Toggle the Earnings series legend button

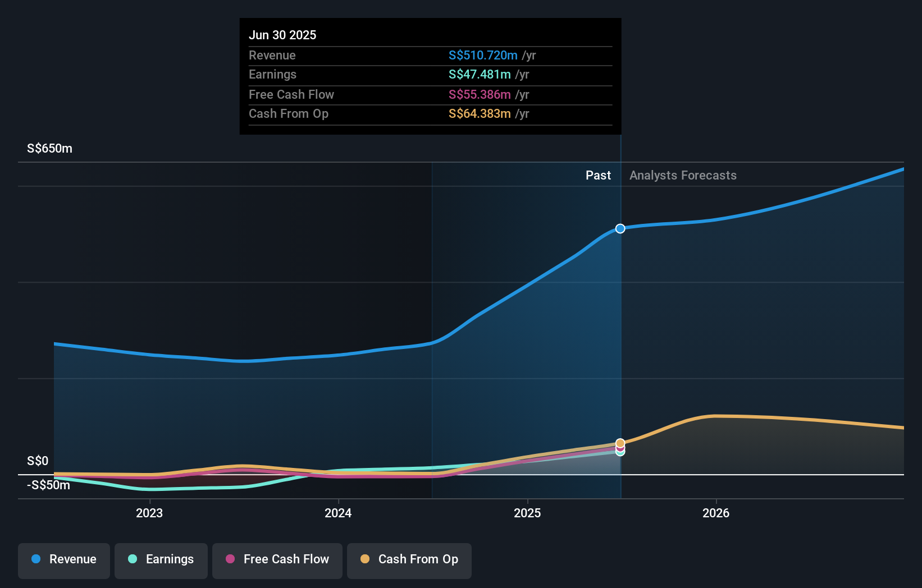161,561
